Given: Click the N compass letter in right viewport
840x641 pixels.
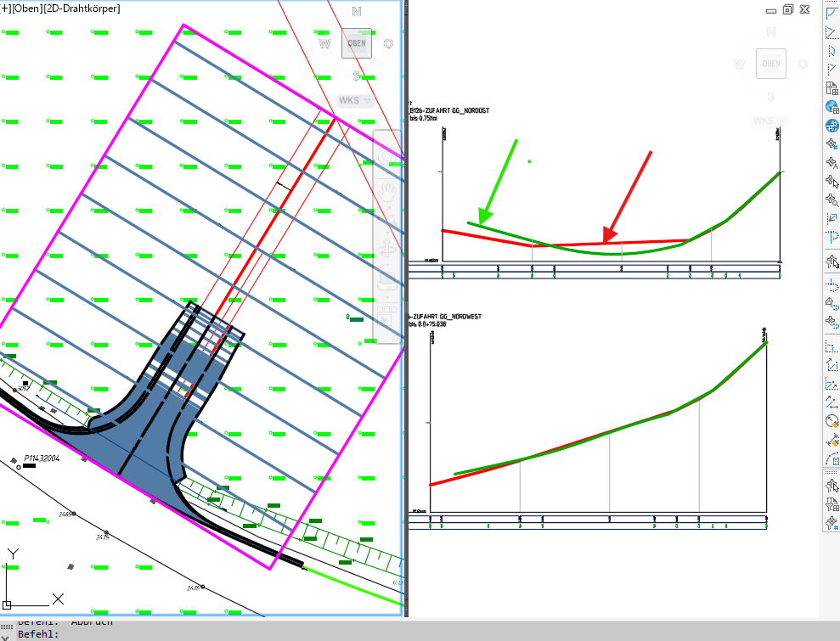Looking at the screenshot, I should (x=771, y=31).
